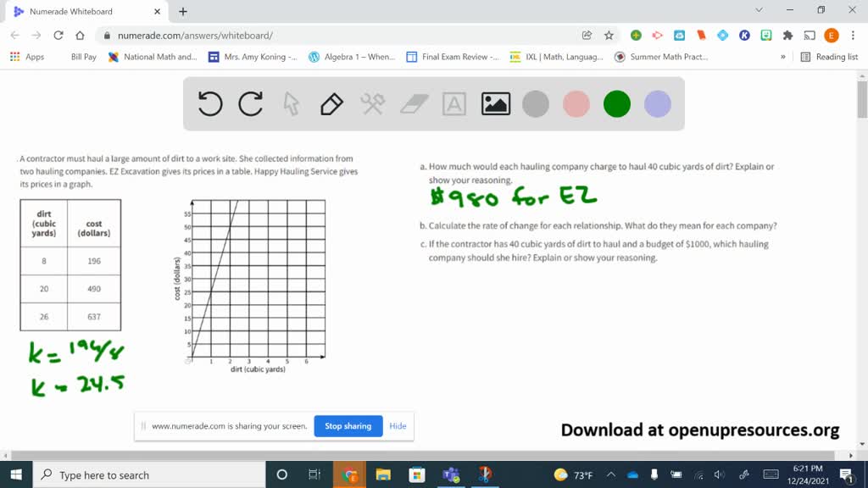
Task: Select the Pencil drawing tool
Action: [x=331, y=103]
